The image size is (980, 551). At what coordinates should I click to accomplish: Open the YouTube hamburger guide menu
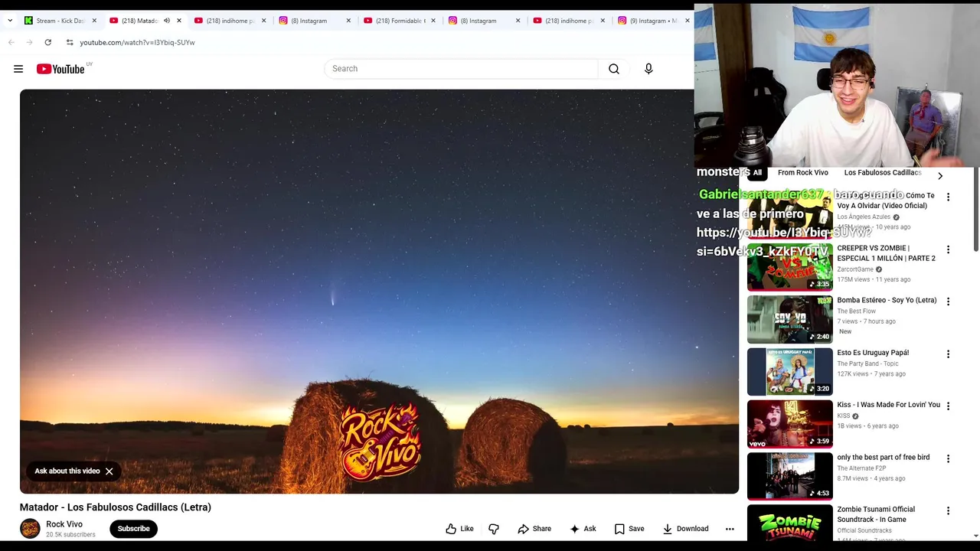point(18,69)
